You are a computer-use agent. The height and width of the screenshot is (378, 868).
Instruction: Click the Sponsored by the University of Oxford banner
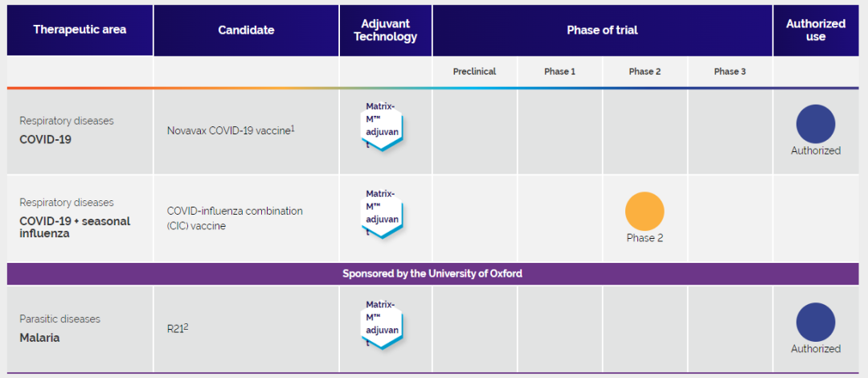coord(432,273)
